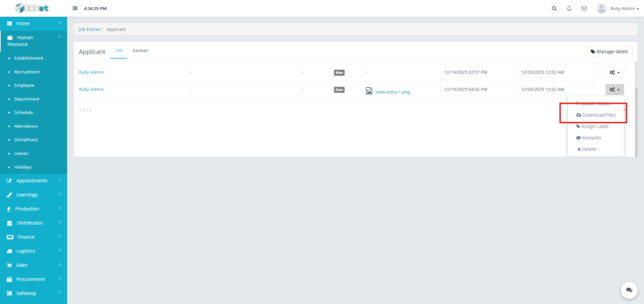Open Holidays under Human Resource
Screen dimensions: 644x304
click(23, 167)
